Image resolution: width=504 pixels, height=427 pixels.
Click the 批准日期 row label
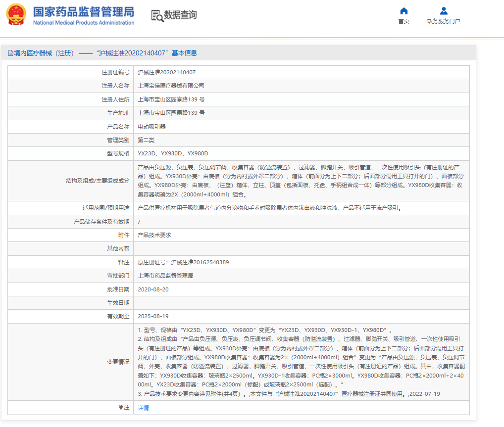[x=118, y=289]
